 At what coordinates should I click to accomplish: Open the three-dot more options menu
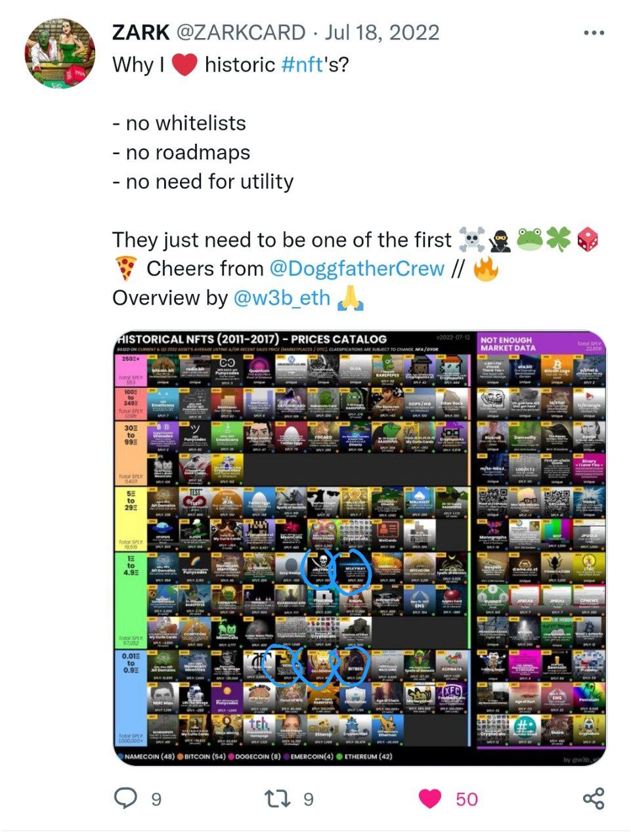pos(594,33)
